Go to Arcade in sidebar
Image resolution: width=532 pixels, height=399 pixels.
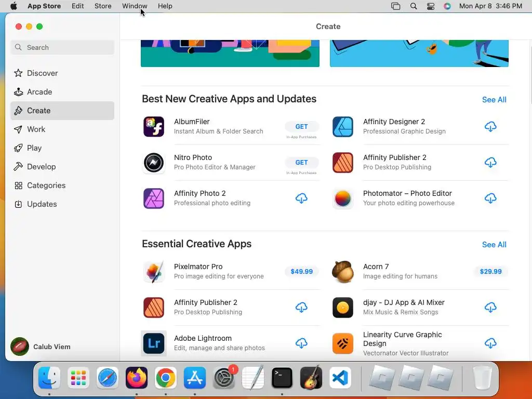62,91
